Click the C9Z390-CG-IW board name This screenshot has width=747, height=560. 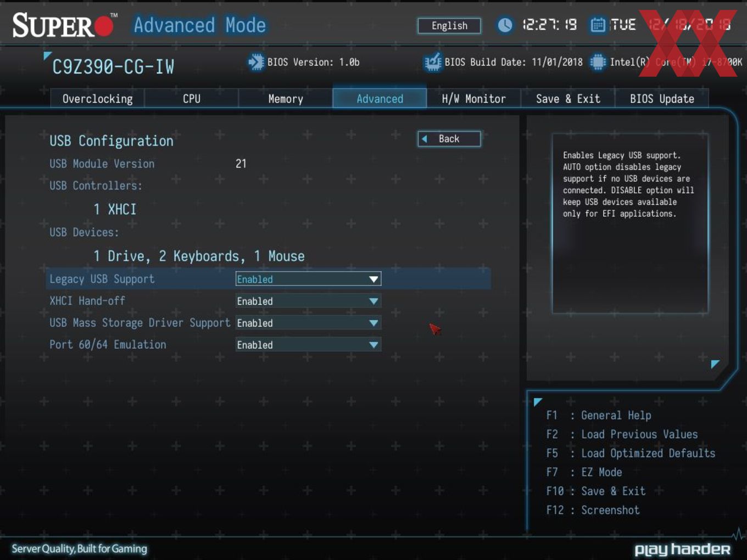click(113, 66)
